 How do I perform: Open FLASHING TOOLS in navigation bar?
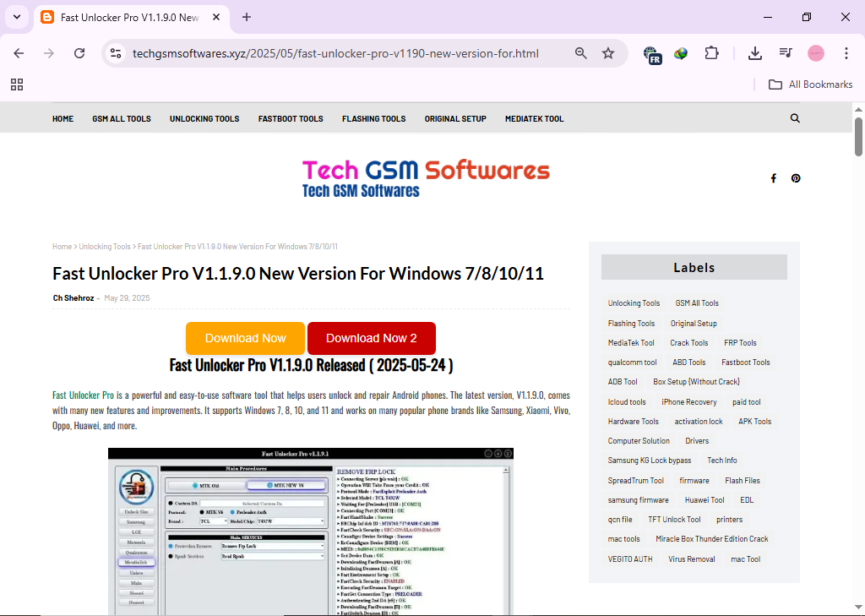coord(374,118)
